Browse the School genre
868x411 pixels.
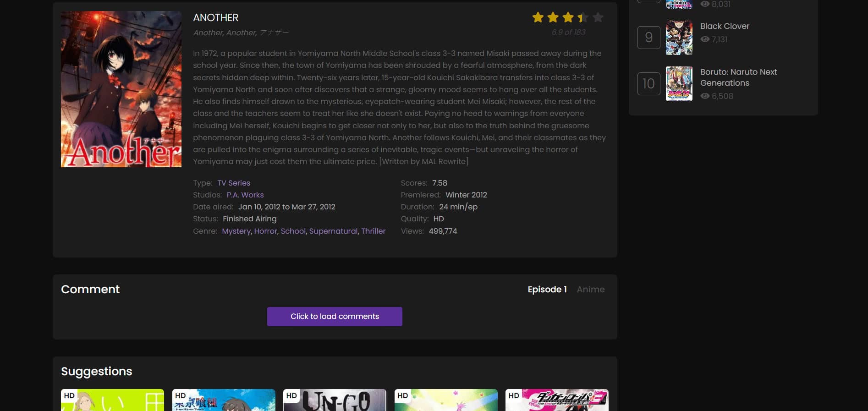[x=293, y=231]
